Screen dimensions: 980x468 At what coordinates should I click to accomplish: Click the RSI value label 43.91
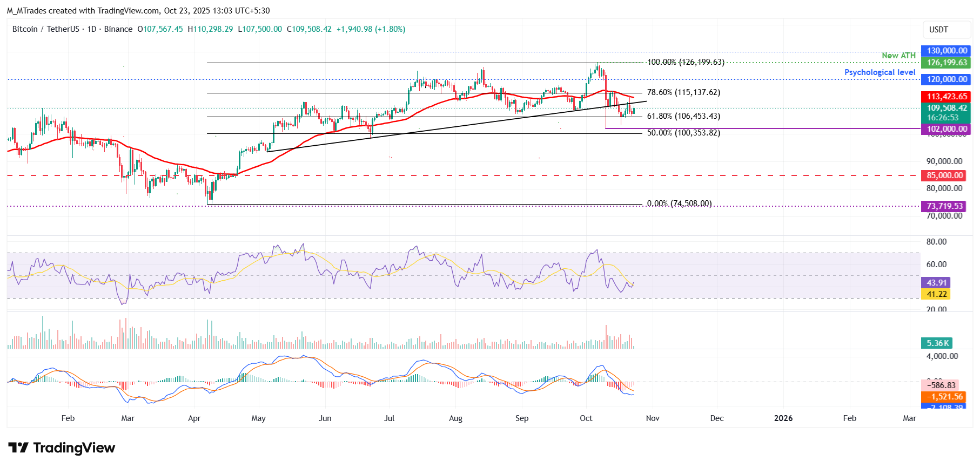pyautogui.click(x=936, y=283)
